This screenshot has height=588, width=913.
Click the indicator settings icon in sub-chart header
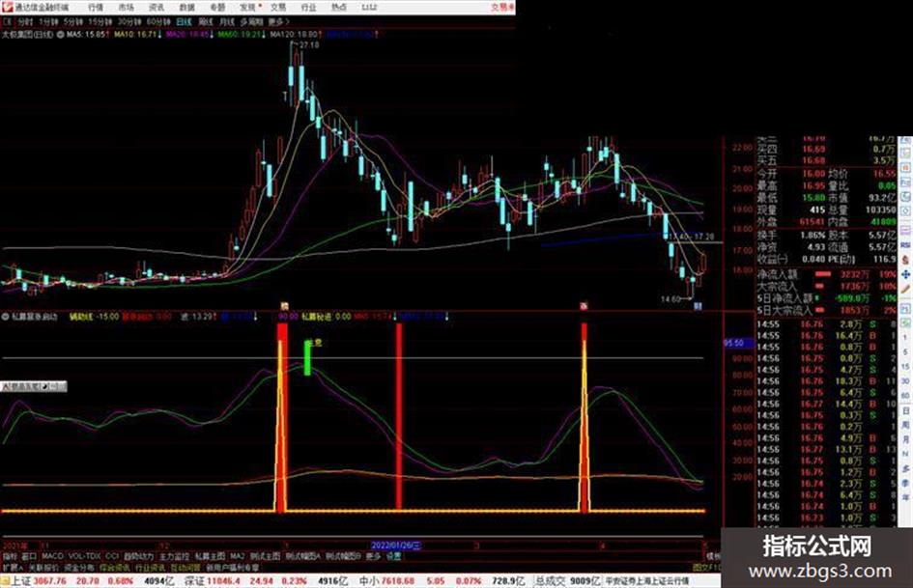[x=5, y=317]
